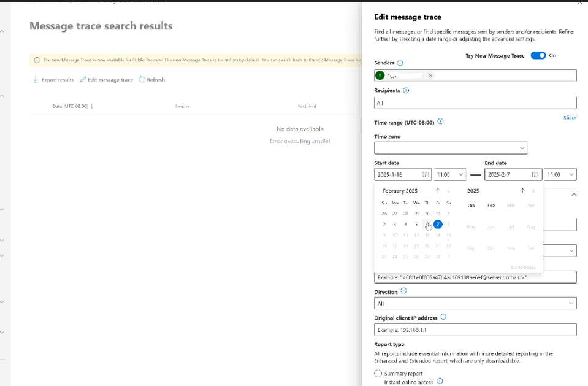Remove sender chip with X icon

(430, 75)
